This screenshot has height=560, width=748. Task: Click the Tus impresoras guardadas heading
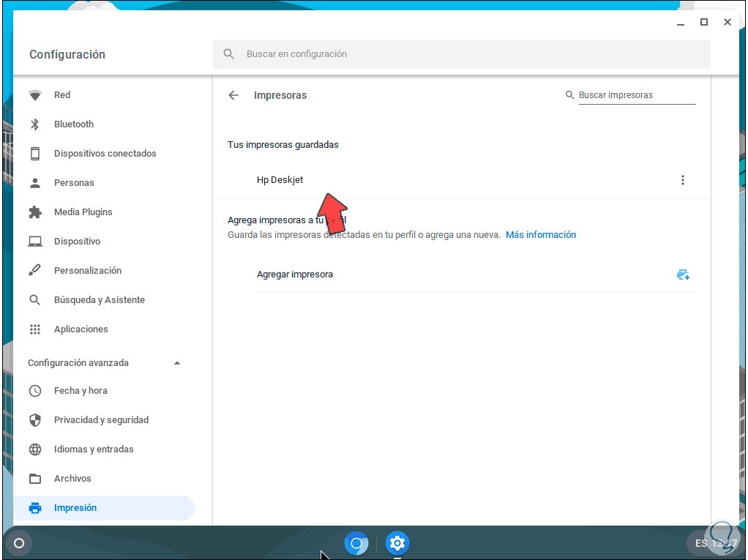coord(283,144)
